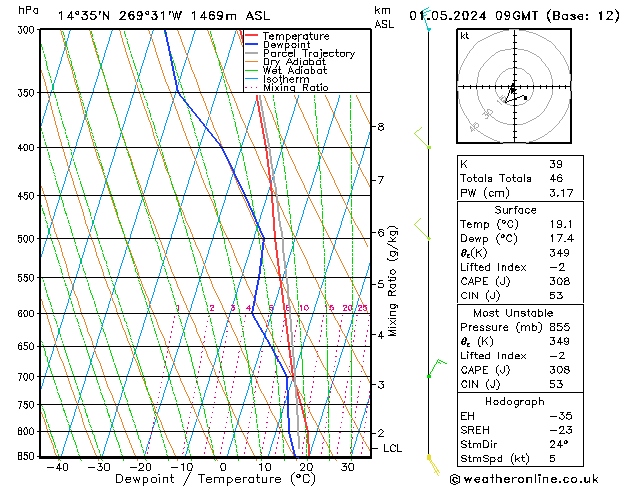The height and width of the screenshot is (486, 629).
Task: Click the wind barb at 400 hPa
Action: point(422,138)
